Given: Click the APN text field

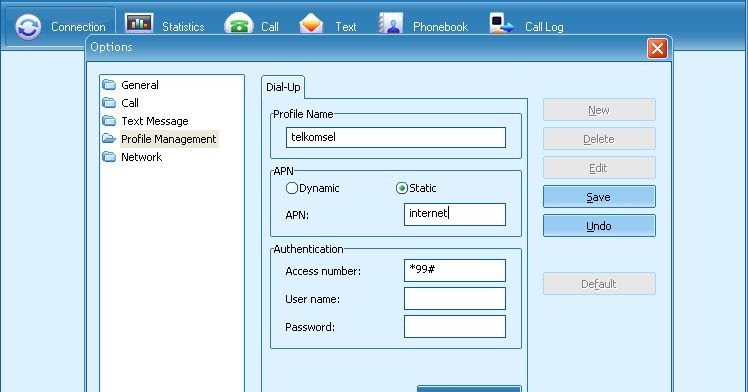Looking at the screenshot, I should click(455, 215).
